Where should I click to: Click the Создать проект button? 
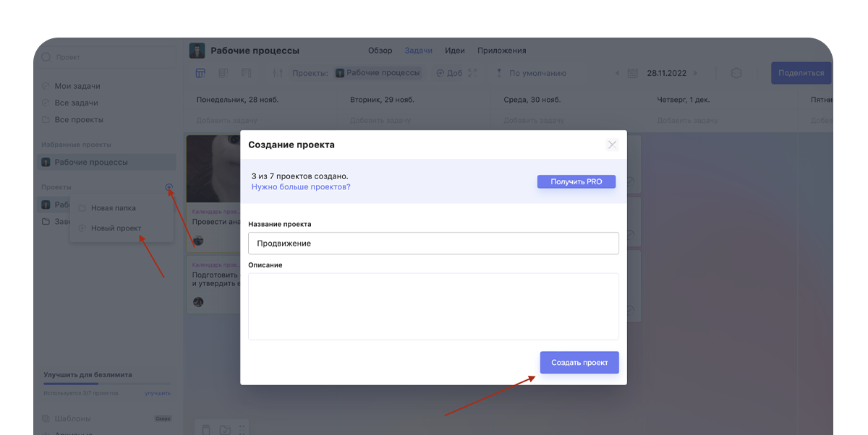coord(579,363)
